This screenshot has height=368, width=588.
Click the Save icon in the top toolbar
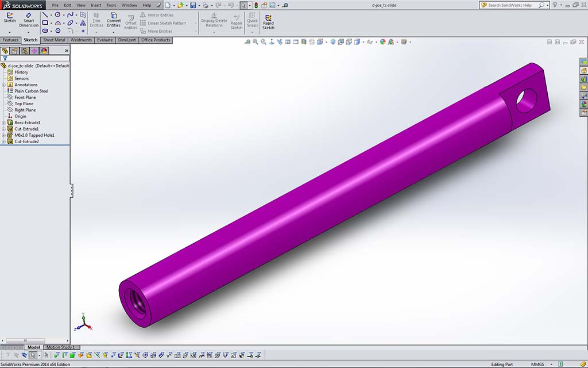point(193,5)
